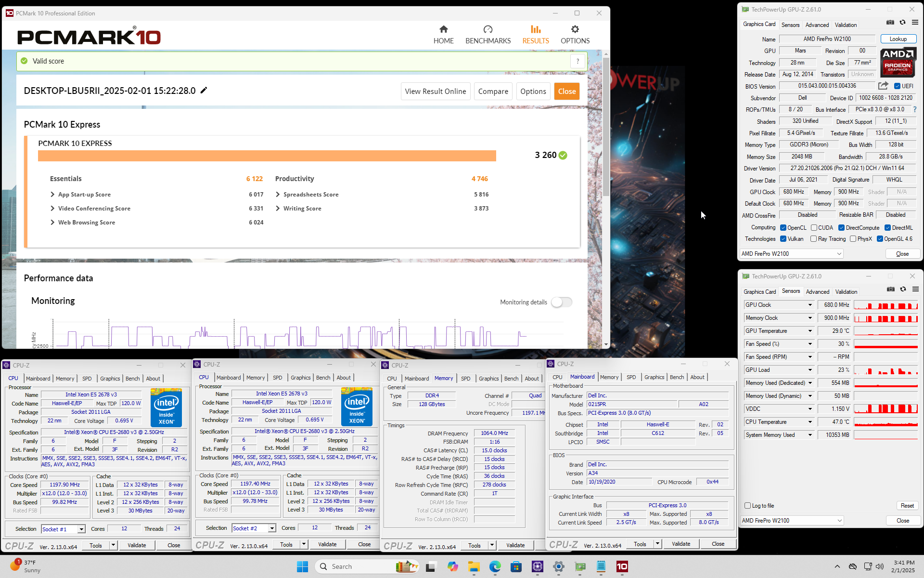
Task: Toggle DirectCompute checkbox in GPU-Z
Action: pos(842,228)
